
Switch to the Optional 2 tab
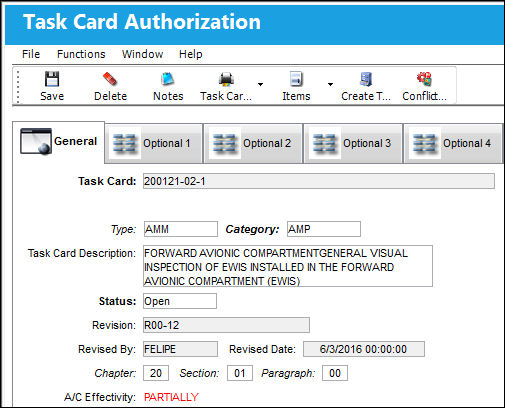[253, 144]
